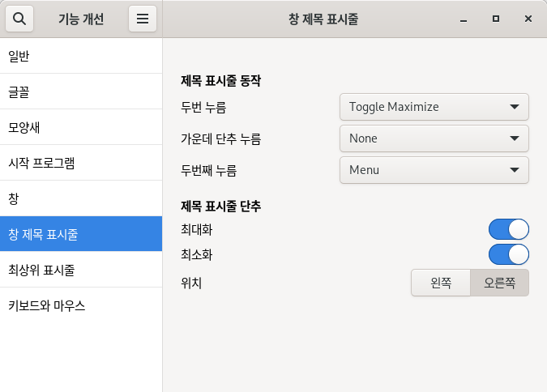Toggle the 최소화 switch off
Viewport: 547px width, 392px height.
509,254
